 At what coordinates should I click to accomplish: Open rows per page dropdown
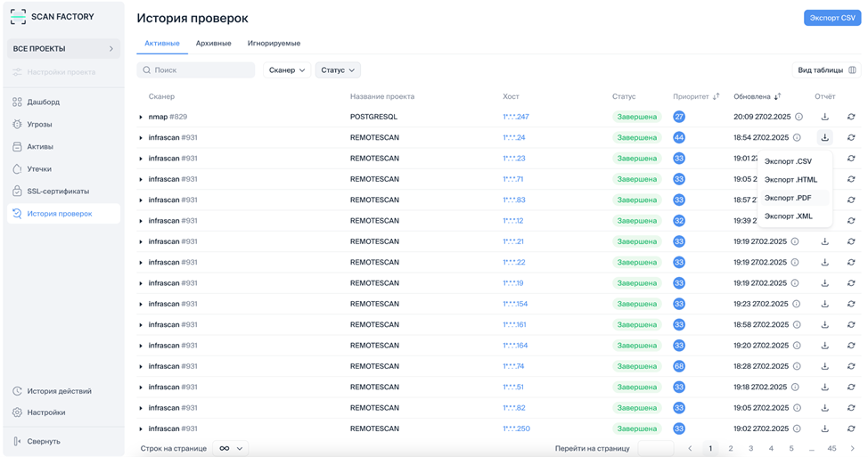click(231, 448)
